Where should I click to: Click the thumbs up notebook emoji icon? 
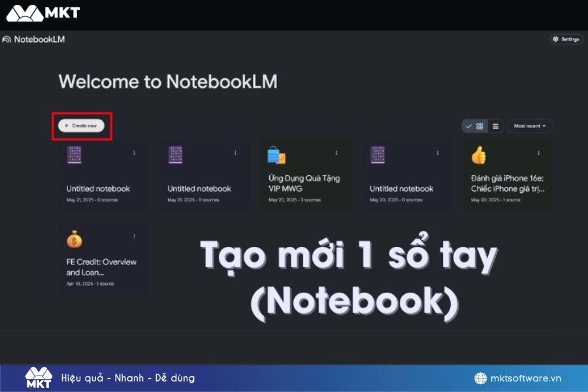coord(479,155)
